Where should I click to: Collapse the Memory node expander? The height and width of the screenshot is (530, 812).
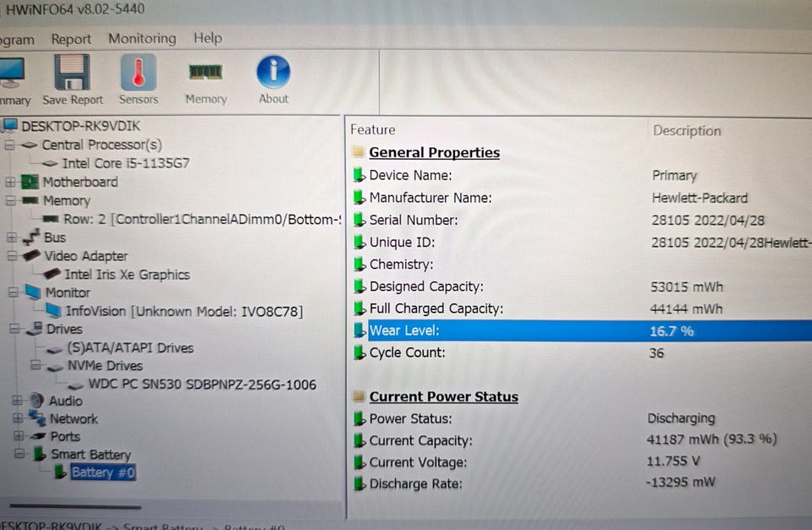(10, 201)
